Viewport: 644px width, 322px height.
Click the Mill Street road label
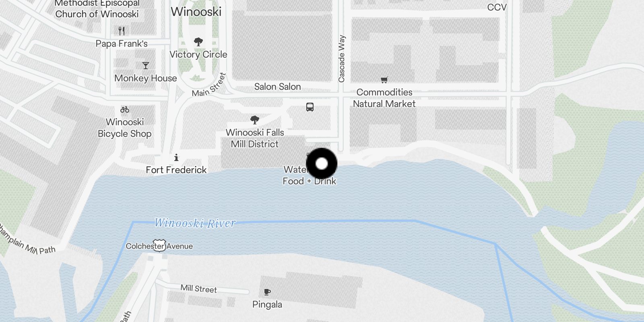[x=198, y=289]
